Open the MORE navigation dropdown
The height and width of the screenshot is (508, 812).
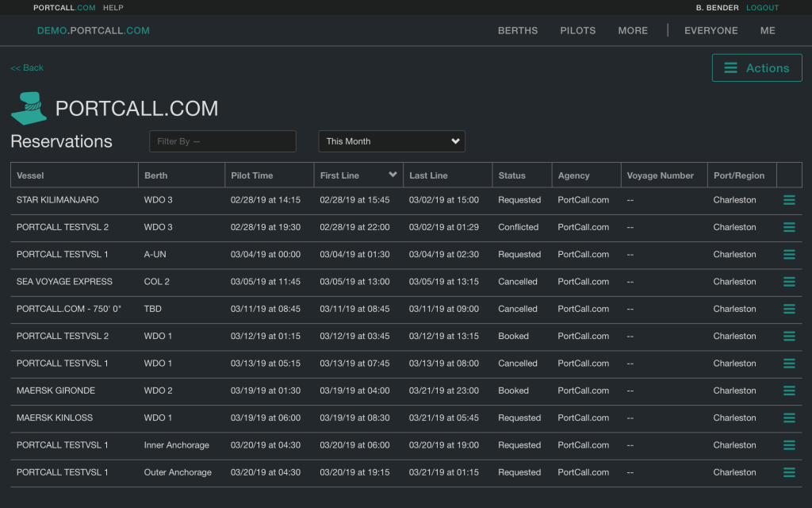tap(632, 30)
